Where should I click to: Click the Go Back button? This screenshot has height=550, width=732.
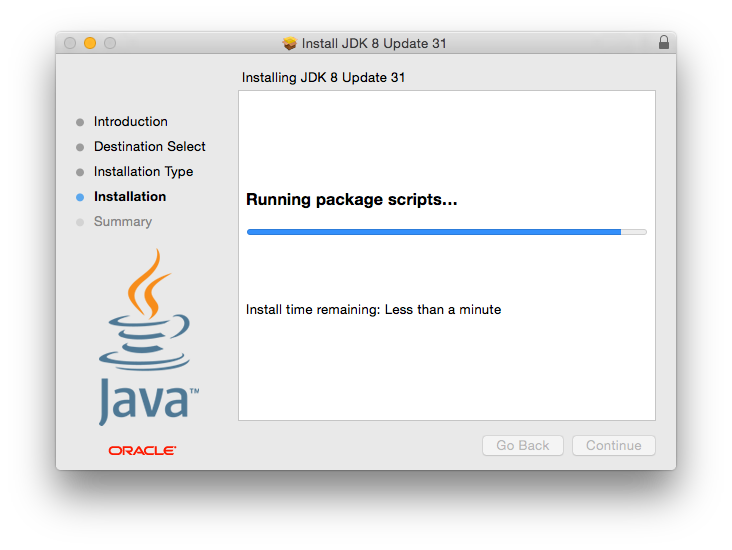(x=523, y=445)
